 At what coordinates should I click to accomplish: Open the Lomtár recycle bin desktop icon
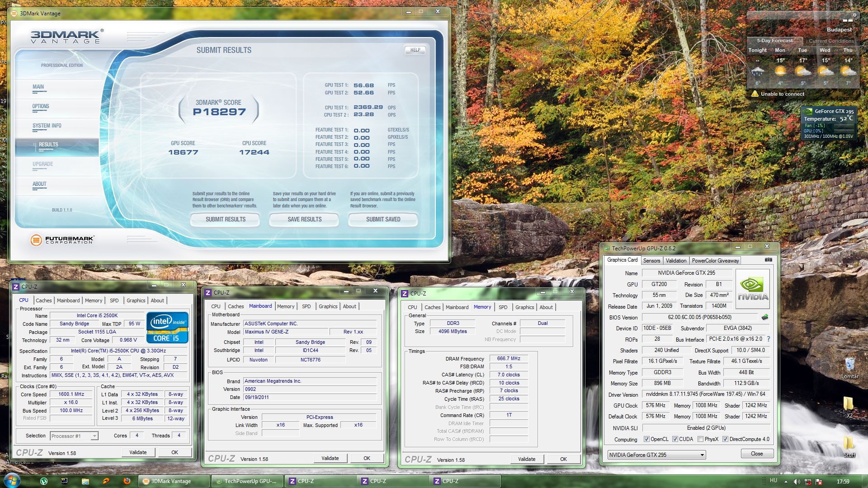coord(849,368)
